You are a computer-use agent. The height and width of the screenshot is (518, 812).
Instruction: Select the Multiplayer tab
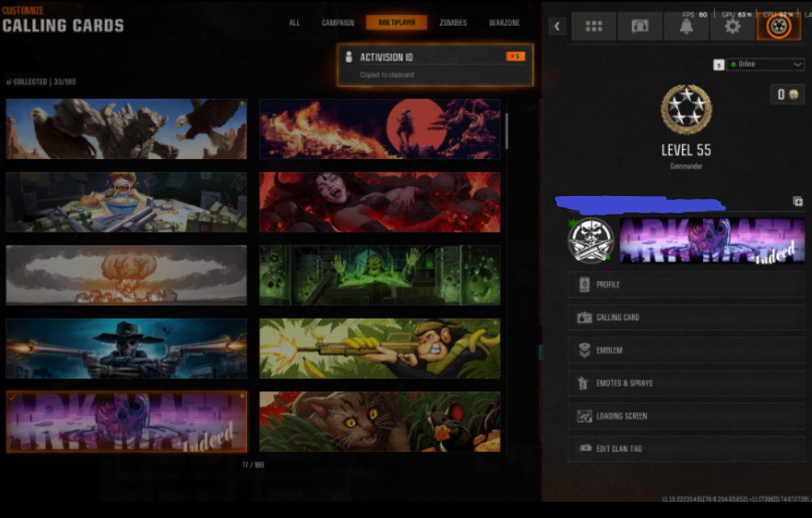(396, 23)
